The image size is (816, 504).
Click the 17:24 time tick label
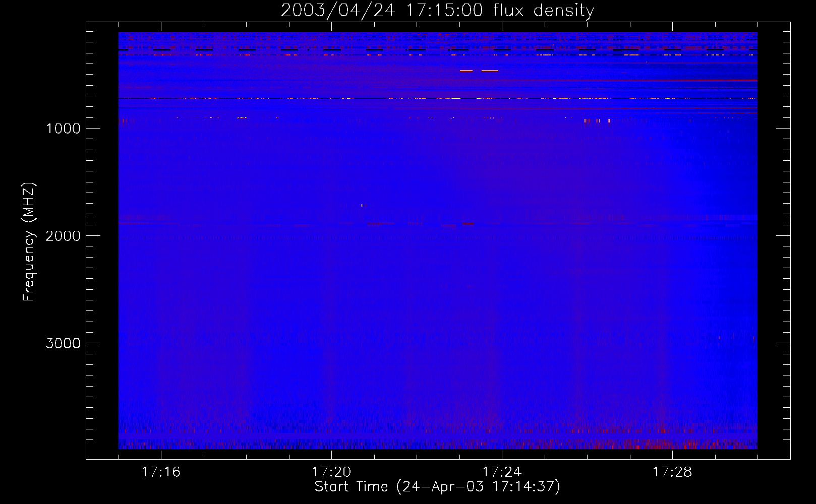pos(502,472)
